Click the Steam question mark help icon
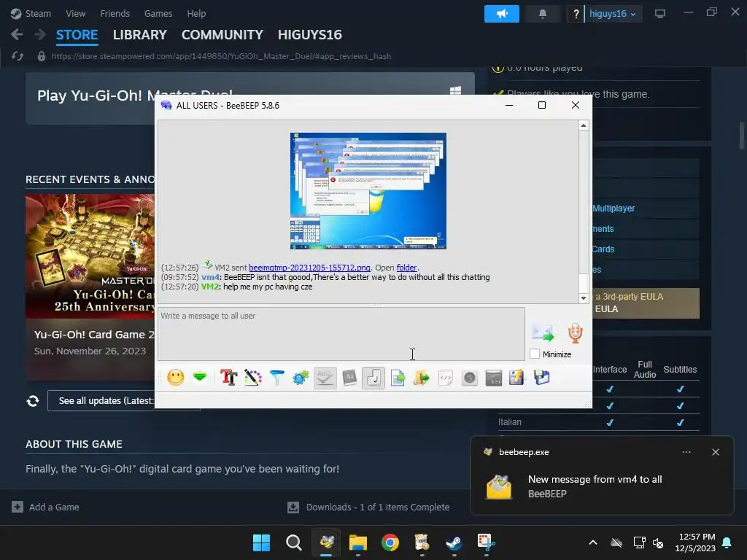 pos(576,14)
